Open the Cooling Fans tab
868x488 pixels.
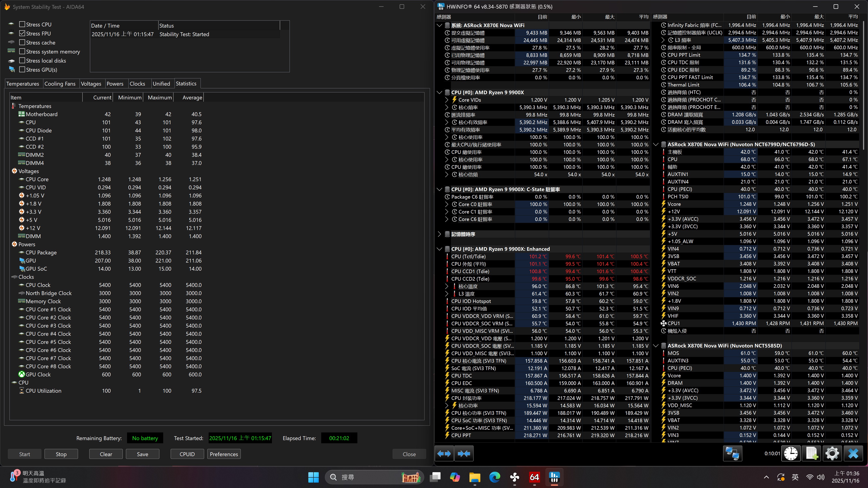point(60,84)
